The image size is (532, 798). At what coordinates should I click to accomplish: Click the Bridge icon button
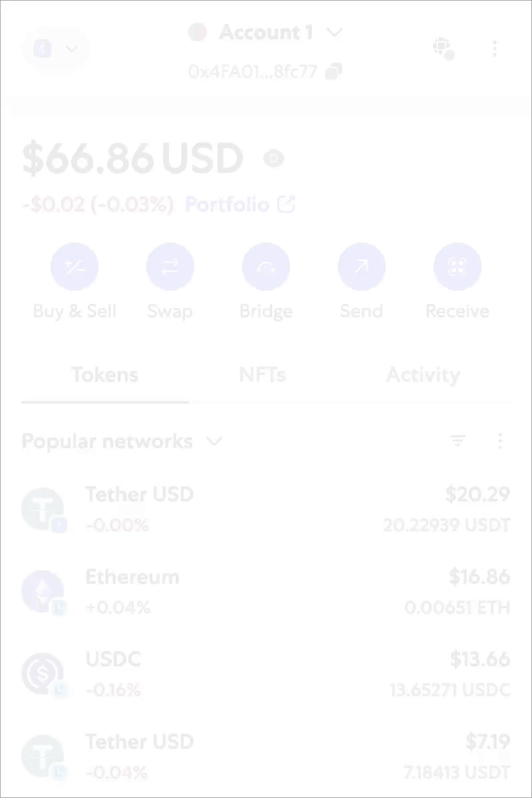(x=266, y=267)
